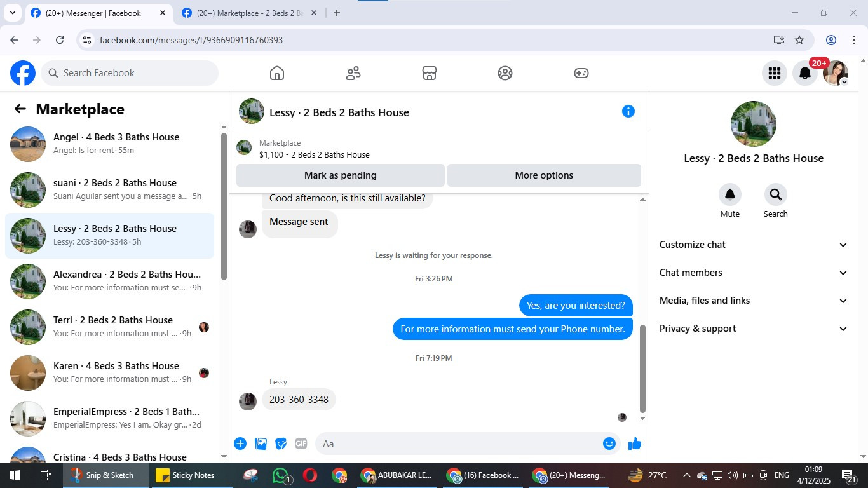The width and height of the screenshot is (868, 488).
Task: Click the More options button
Action: [x=544, y=175]
